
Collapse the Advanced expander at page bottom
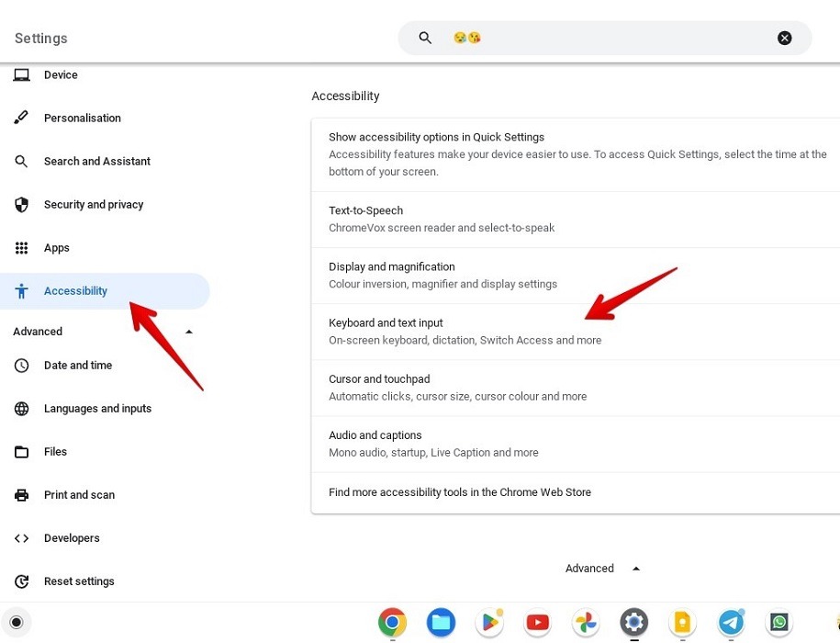coord(635,568)
